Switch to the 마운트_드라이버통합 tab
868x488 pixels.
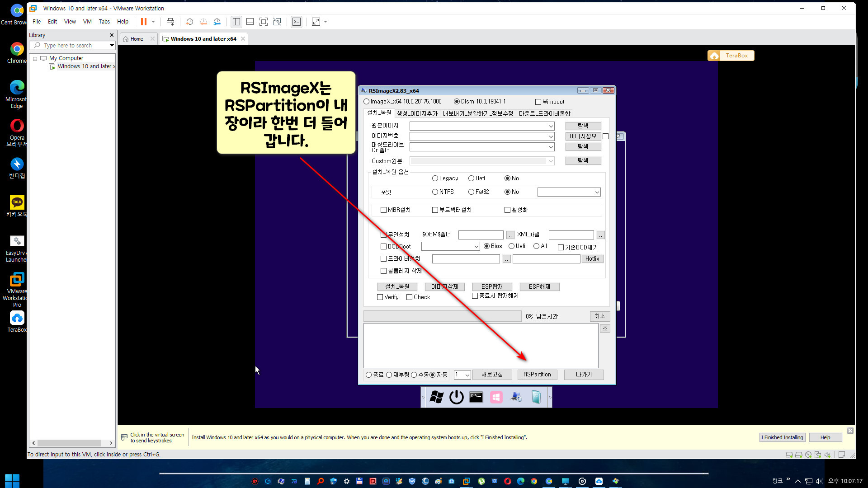544,114
